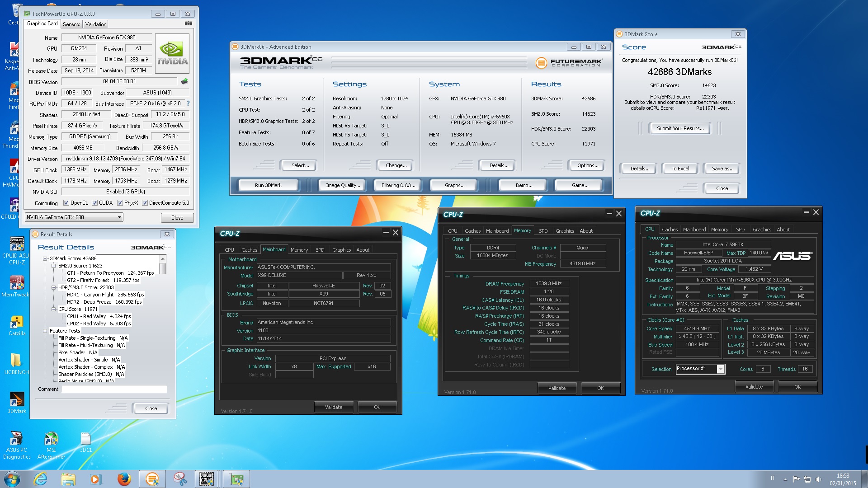Open the About tab in the Mainboard CPU-Z window
The height and width of the screenshot is (488, 868).
(x=363, y=250)
